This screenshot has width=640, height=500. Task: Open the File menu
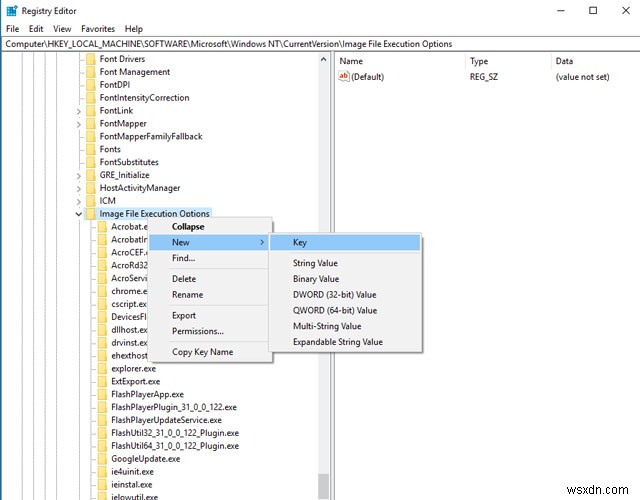click(x=12, y=29)
